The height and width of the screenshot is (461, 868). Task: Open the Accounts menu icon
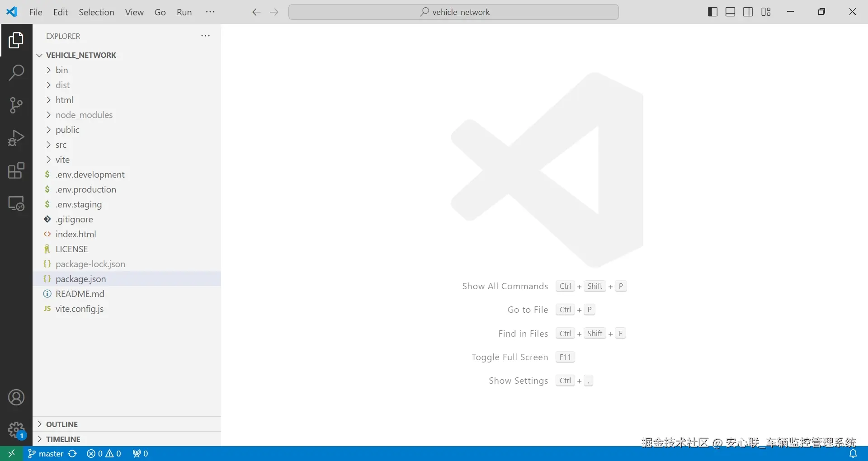(16, 398)
